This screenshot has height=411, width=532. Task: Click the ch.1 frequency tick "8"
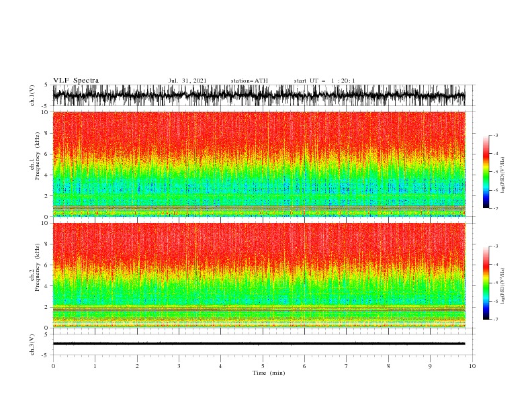pos(46,133)
